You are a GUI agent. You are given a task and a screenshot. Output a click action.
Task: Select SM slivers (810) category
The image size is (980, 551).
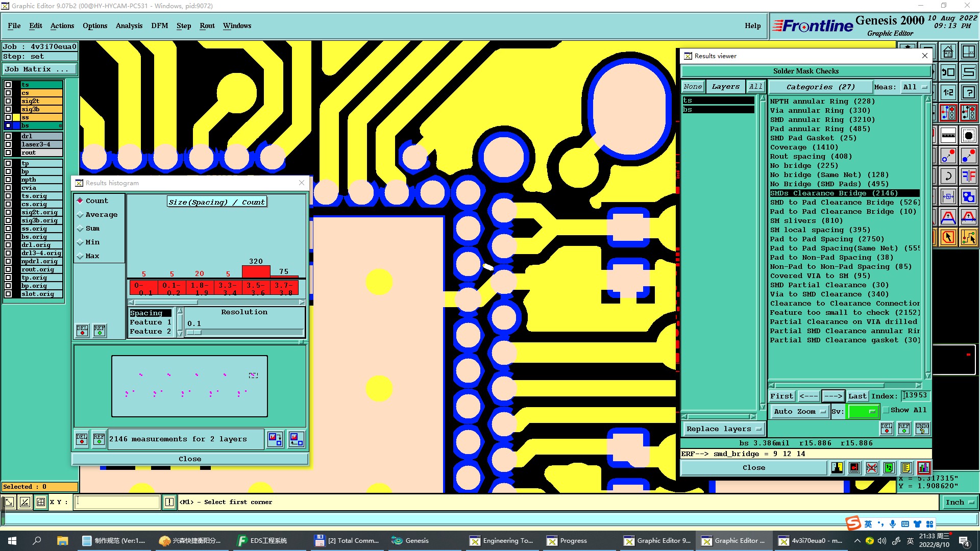pyautogui.click(x=806, y=221)
